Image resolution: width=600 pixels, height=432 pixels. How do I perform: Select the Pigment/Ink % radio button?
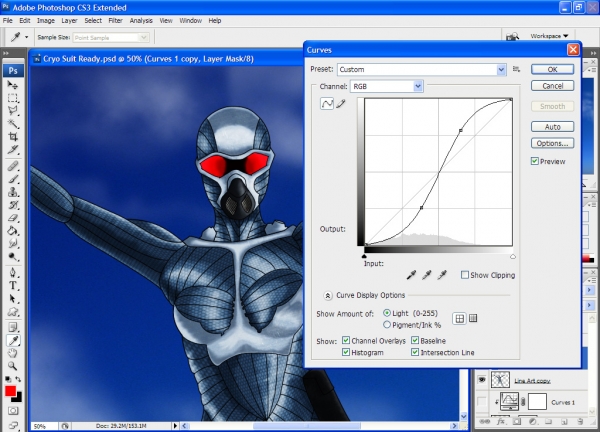[387, 324]
